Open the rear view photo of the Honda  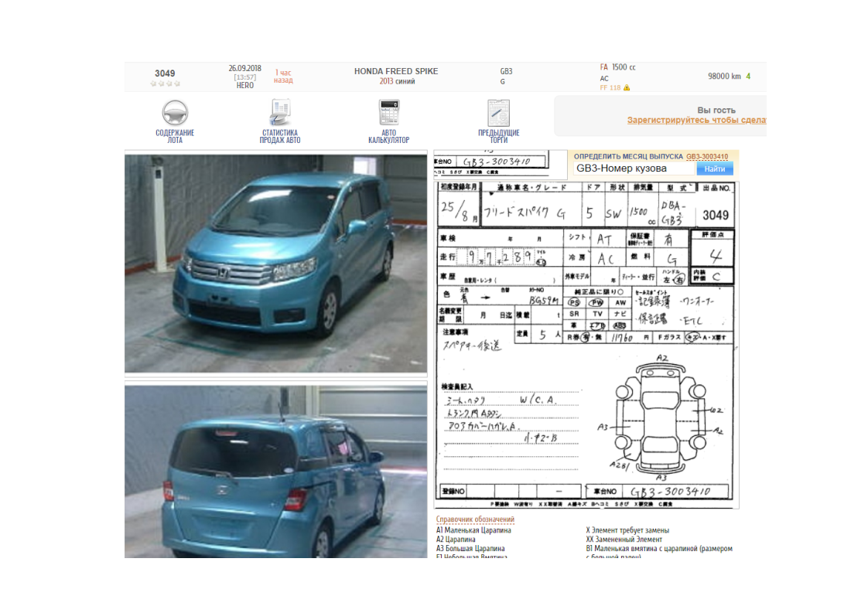pyautogui.click(x=275, y=472)
